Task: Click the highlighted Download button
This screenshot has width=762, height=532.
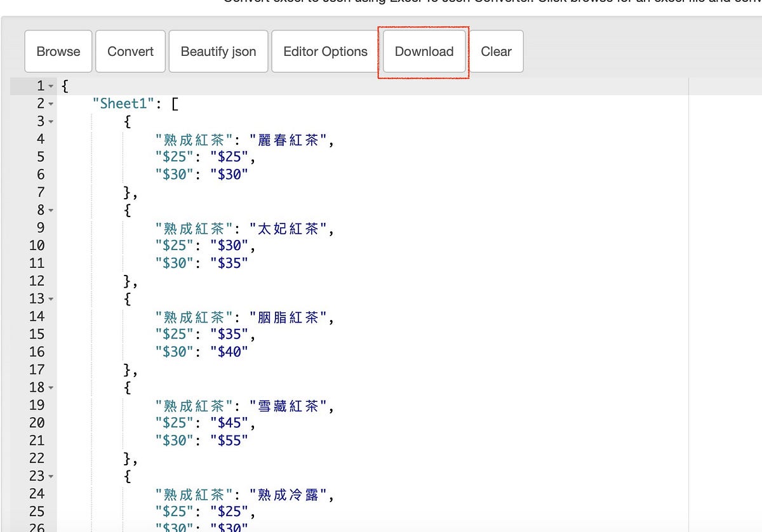Action: (x=424, y=51)
